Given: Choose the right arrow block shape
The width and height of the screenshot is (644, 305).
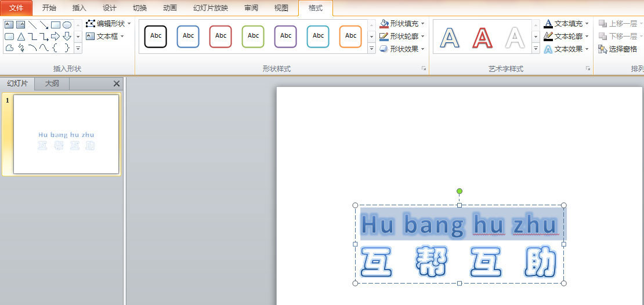Looking at the screenshot, I should pyautogui.click(x=56, y=37).
